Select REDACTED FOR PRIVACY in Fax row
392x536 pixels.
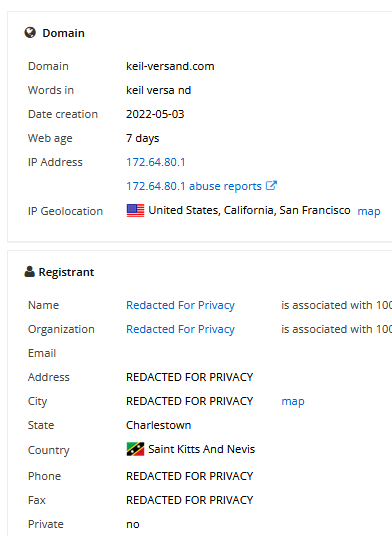tap(190, 500)
